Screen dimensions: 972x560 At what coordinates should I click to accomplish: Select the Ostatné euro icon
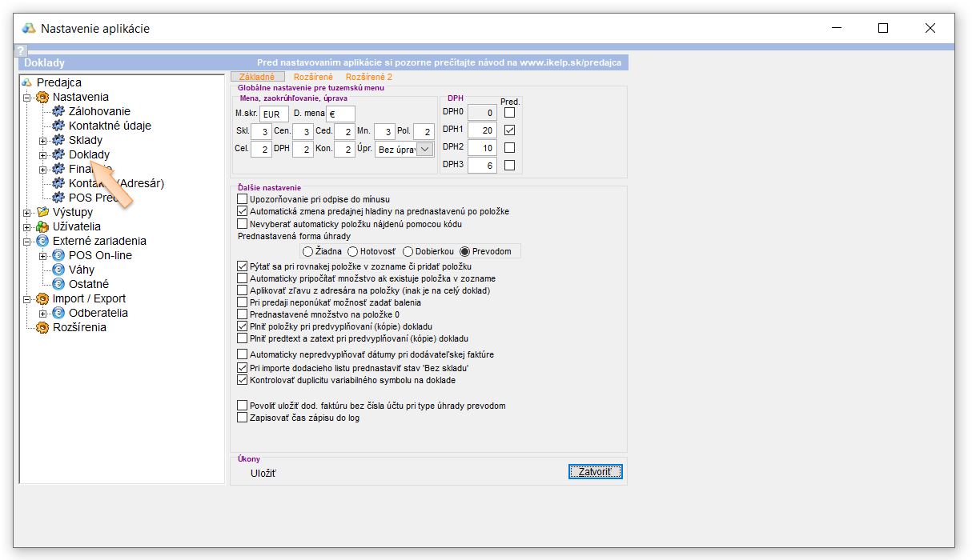58,284
